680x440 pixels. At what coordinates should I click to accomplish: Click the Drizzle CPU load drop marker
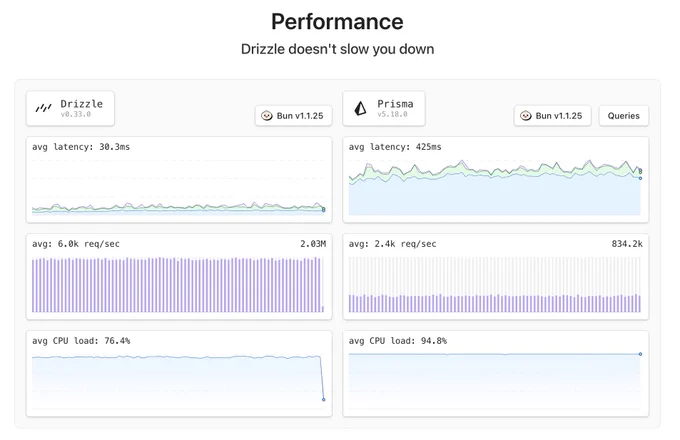point(324,399)
